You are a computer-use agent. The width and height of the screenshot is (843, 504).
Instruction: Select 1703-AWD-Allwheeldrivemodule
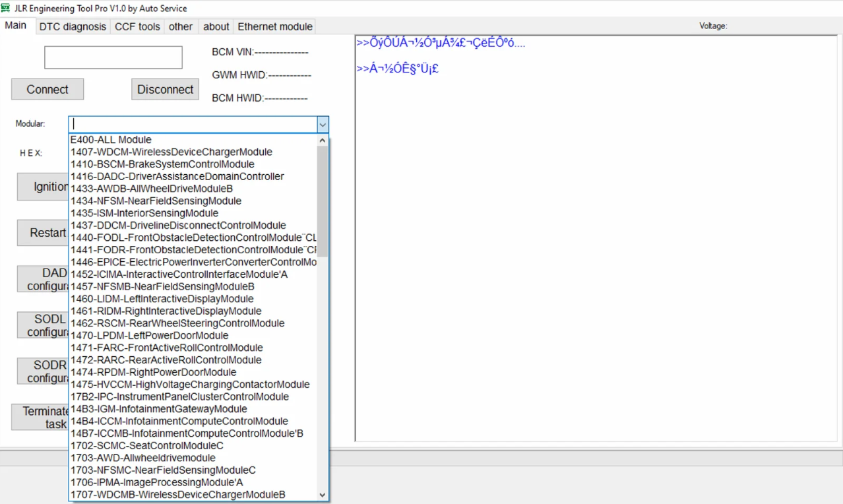pyautogui.click(x=193, y=457)
